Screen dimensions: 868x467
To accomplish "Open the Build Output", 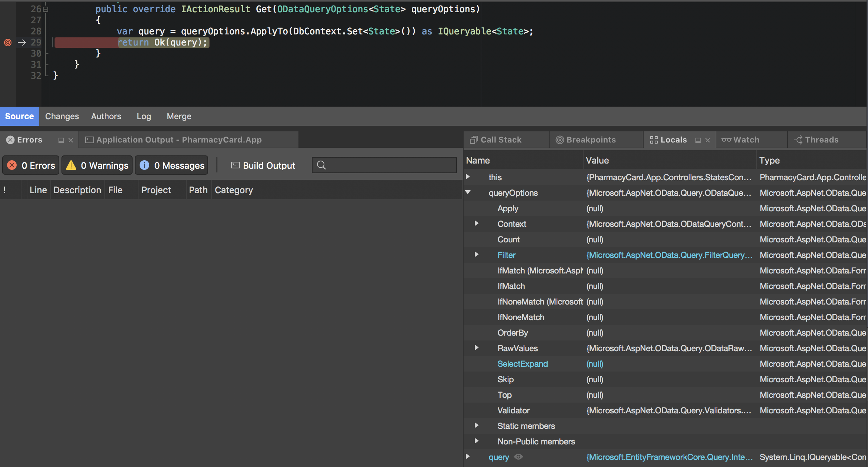I will point(263,165).
